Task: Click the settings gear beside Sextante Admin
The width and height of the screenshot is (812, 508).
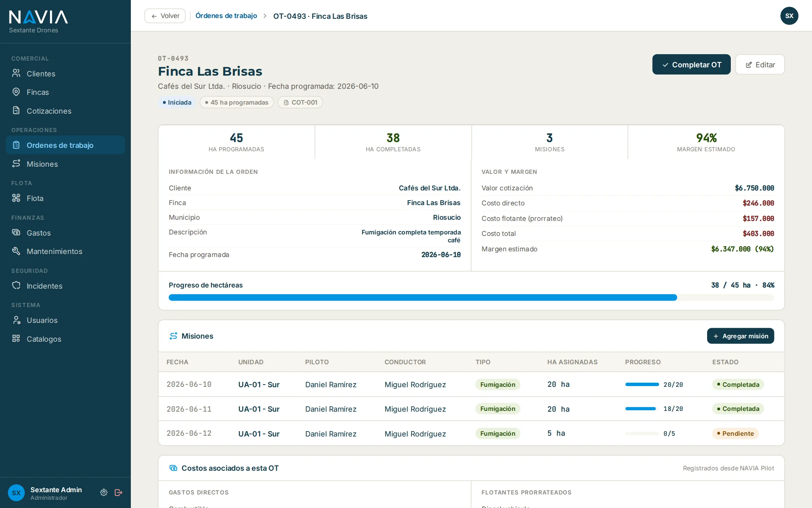Action: point(104,493)
